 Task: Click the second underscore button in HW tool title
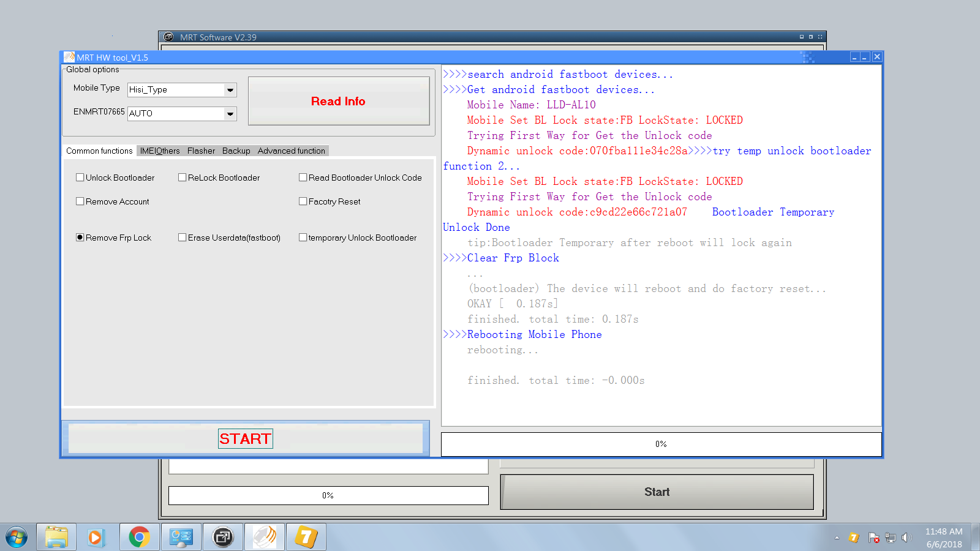coord(865,57)
